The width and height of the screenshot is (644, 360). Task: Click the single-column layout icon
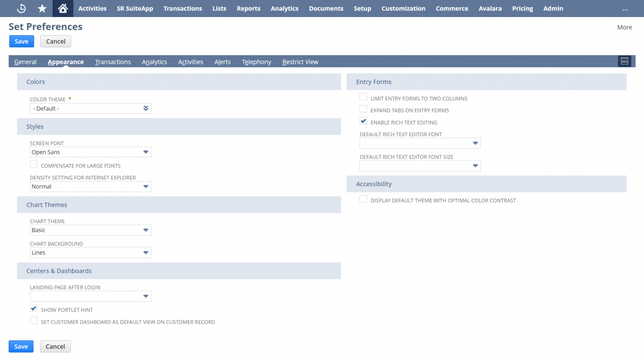(x=624, y=61)
